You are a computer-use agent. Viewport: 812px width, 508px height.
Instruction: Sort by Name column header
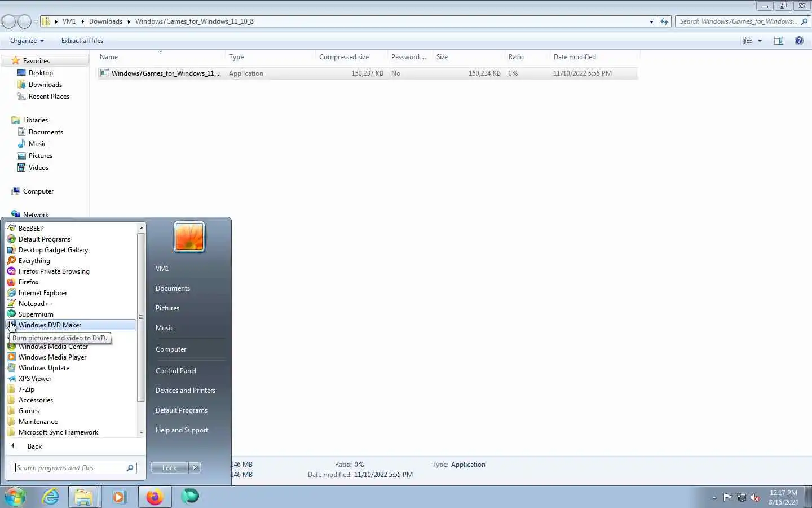point(161,56)
